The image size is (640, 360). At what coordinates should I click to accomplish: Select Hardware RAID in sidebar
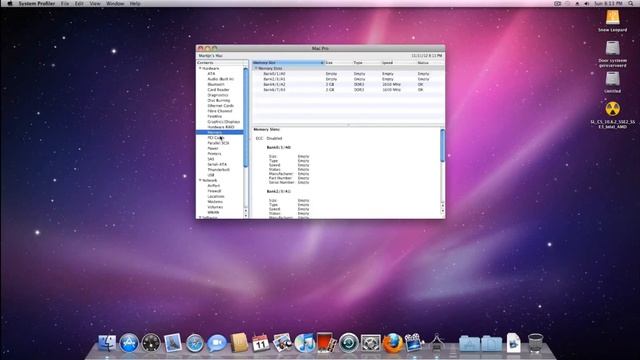[221, 127]
